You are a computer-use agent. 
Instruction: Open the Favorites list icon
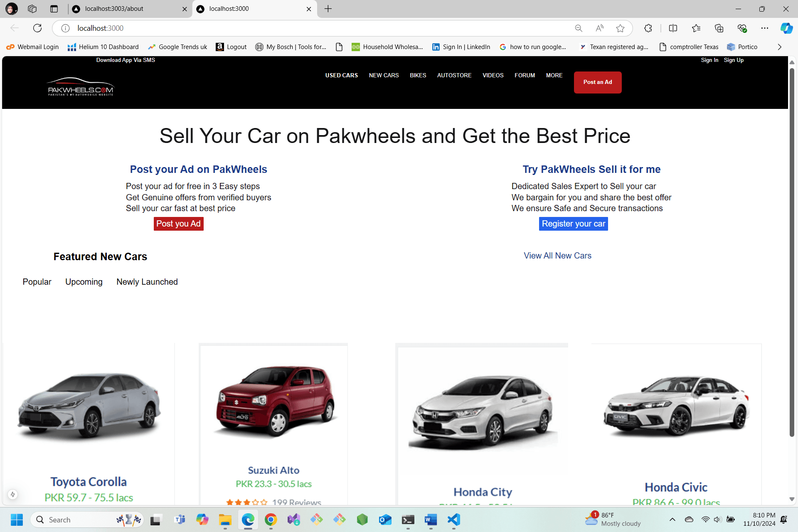pos(696,28)
